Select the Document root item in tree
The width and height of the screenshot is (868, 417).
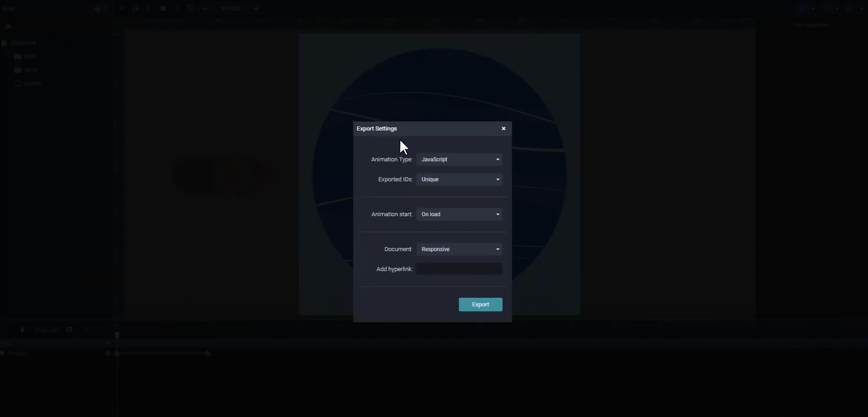pos(23,43)
